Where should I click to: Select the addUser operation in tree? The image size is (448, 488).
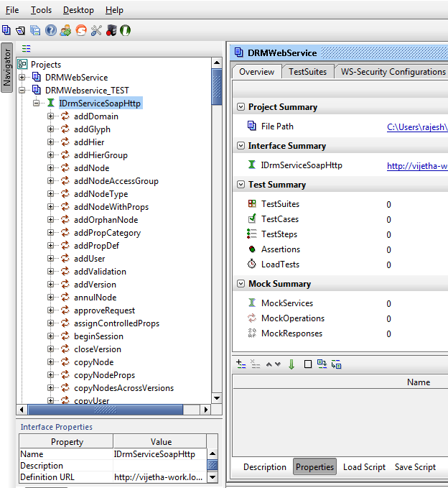pos(90,258)
